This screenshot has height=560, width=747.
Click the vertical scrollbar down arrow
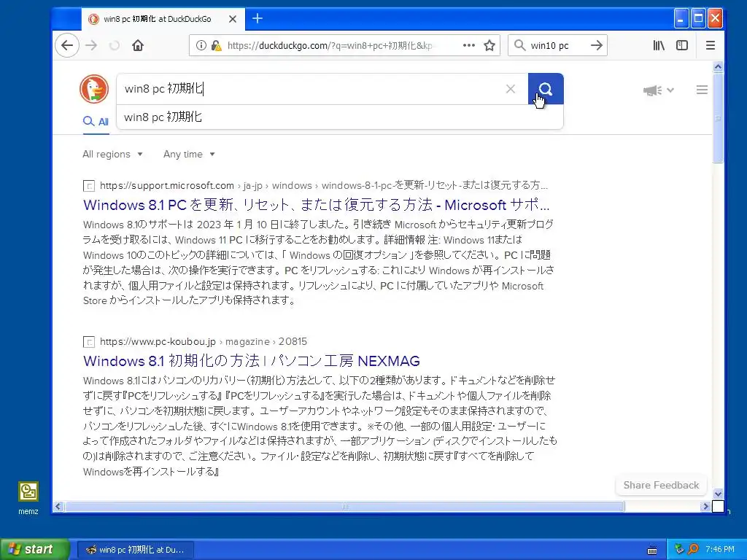coord(718,494)
